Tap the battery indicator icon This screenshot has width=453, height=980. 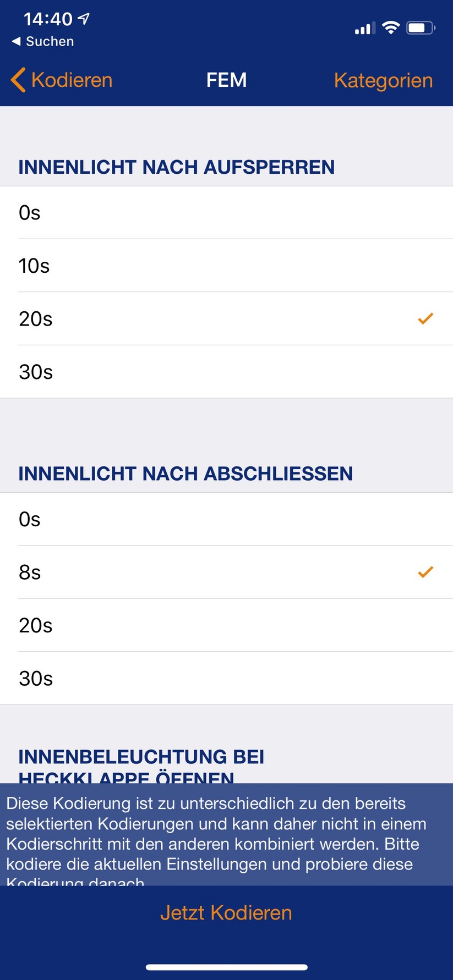[421, 27]
